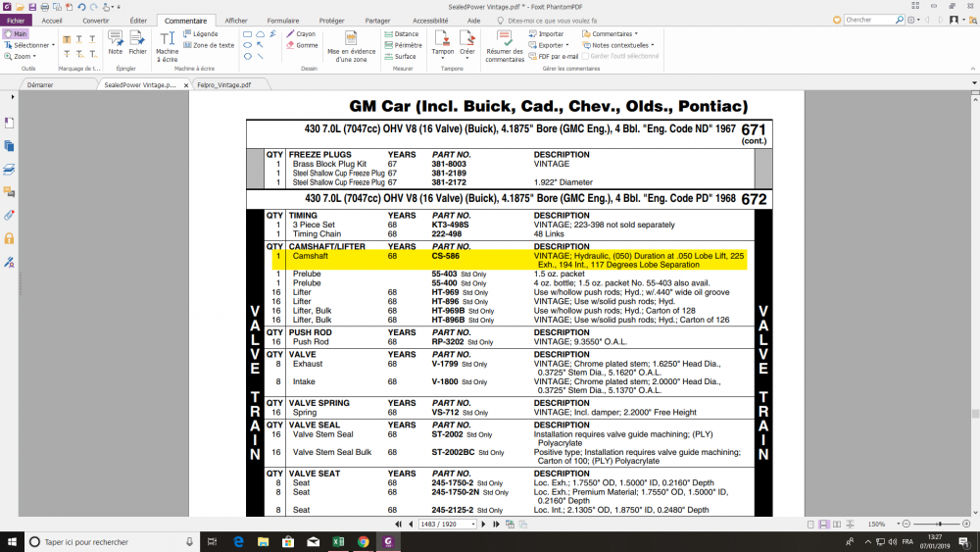Image resolution: width=980 pixels, height=552 pixels.
Task: Switch to the Démarrer tab
Action: point(40,84)
